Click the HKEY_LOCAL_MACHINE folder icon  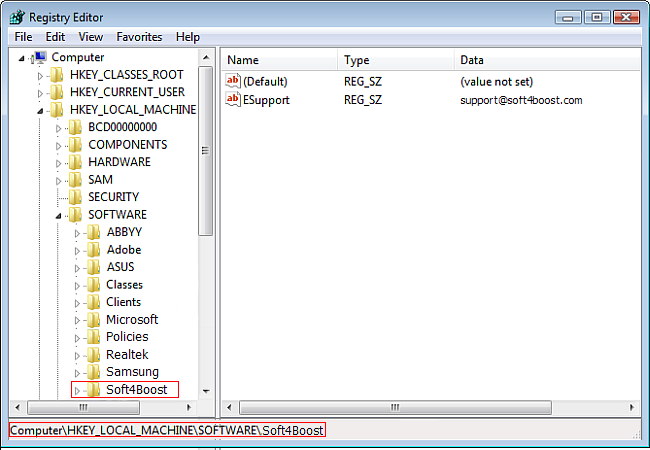(56, 110)
